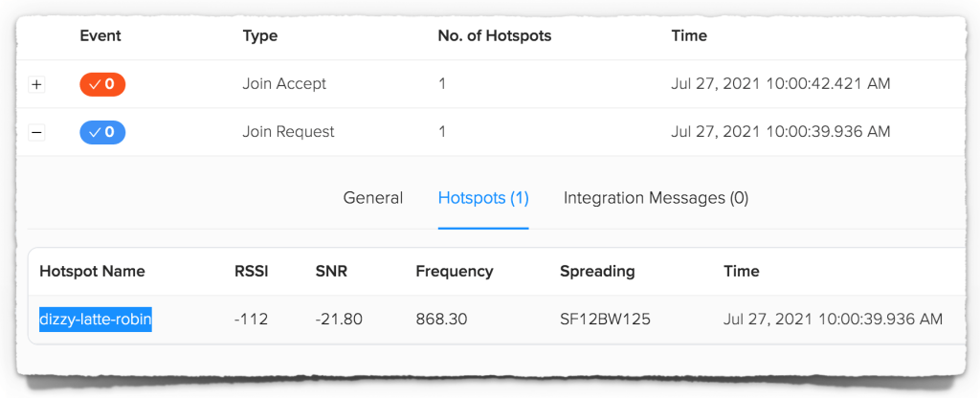Click the SF12BW125 spreading value
Image resolution: width=980 pixels, height=398 pixels.
(x=605, y=319)
